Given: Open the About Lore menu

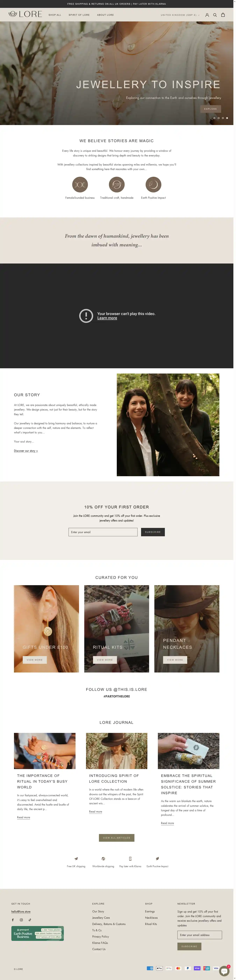Looking at the screenshot, I should coord(105,15).
